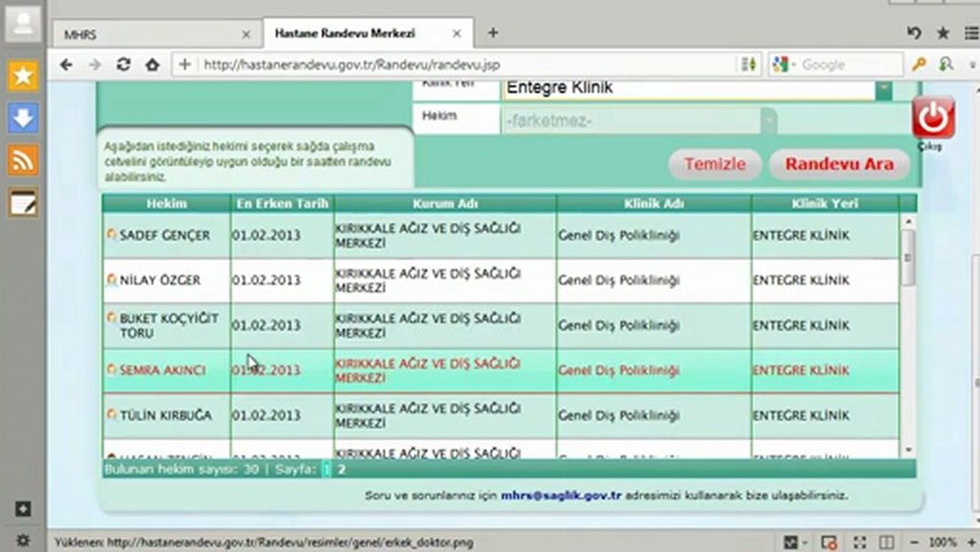
Task: Reload the page with refresh icon
Action: (123, 65)
